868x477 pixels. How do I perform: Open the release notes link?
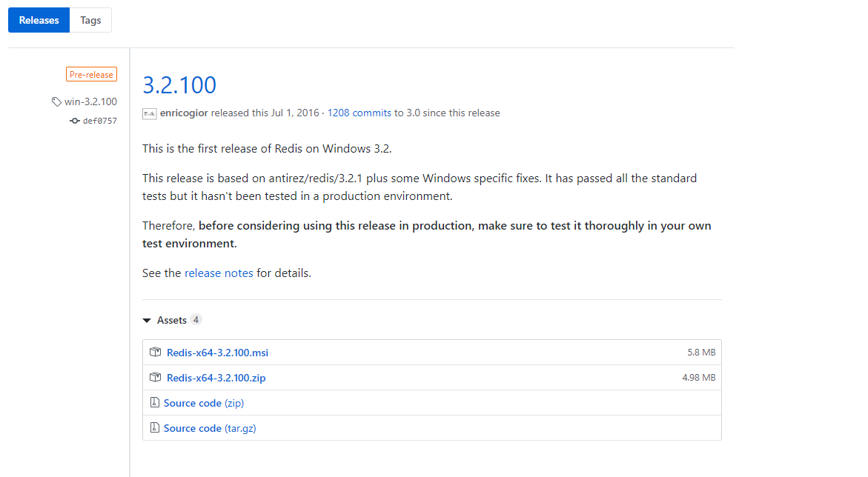[x=219, y=273]
